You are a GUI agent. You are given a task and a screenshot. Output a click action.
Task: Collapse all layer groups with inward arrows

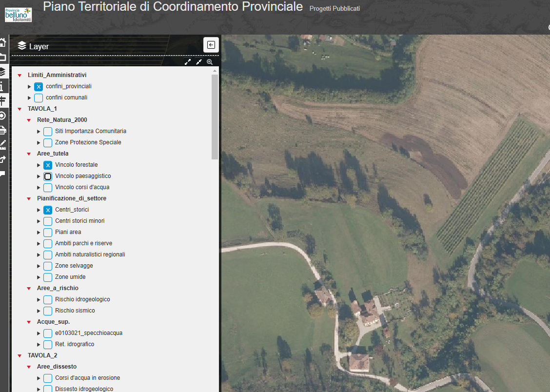coord(199,62)
